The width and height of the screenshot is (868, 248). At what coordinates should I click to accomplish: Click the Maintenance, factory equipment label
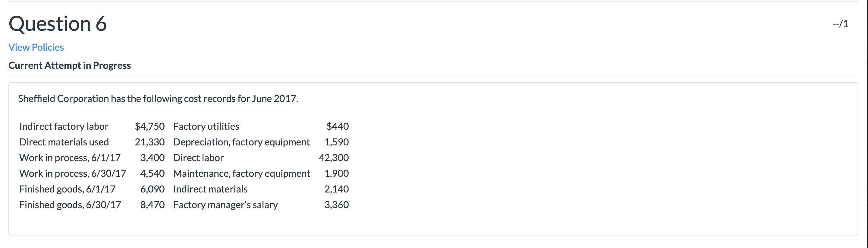coord(242,173)
